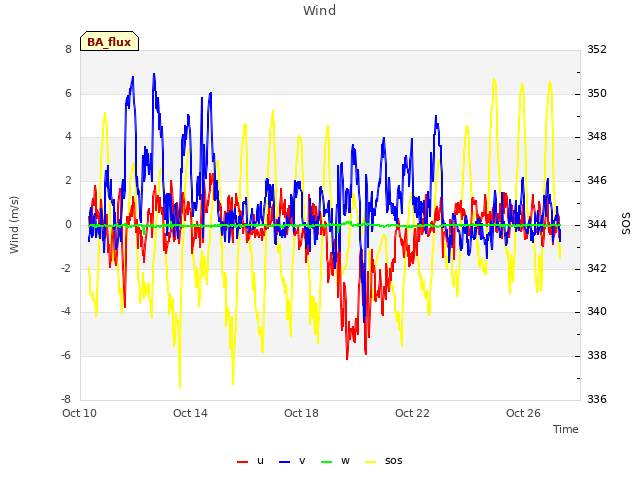Click legend label 'v'
The image size is (640, 480).
tap(302, 461)
